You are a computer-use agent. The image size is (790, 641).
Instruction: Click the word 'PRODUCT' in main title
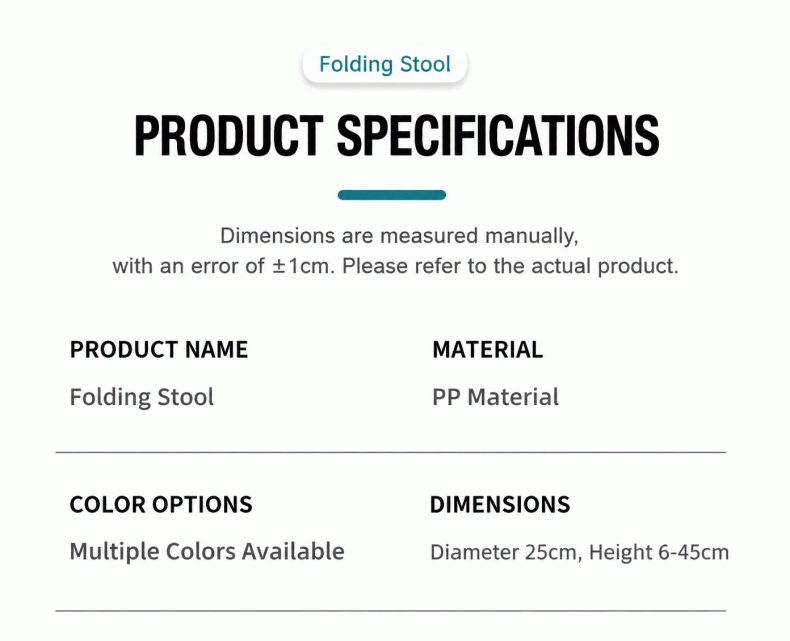coord(228,135)
